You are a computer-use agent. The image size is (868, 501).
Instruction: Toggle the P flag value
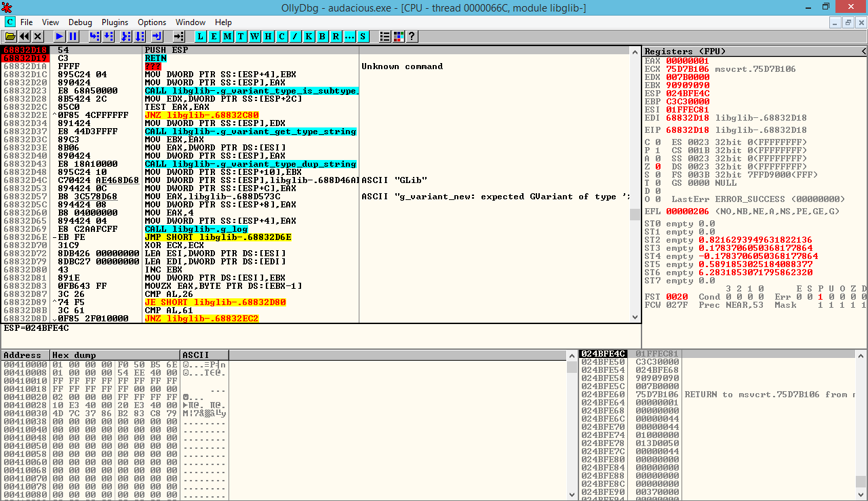click(x=658, y=151)
